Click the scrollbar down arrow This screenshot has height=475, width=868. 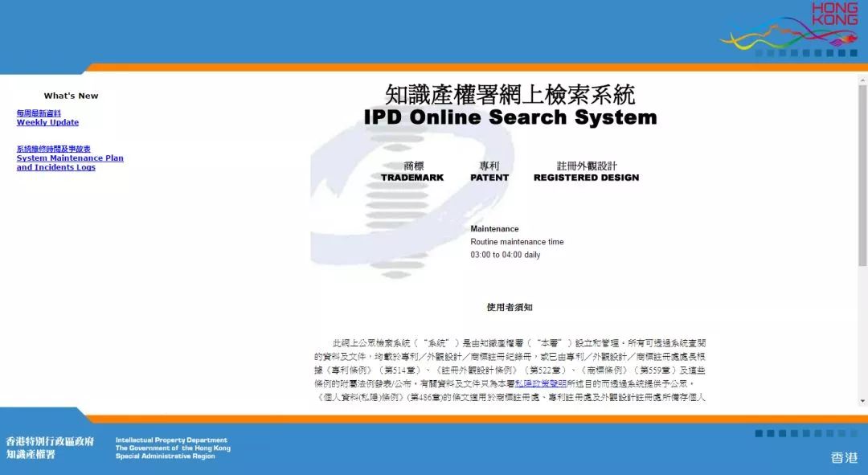862,400
